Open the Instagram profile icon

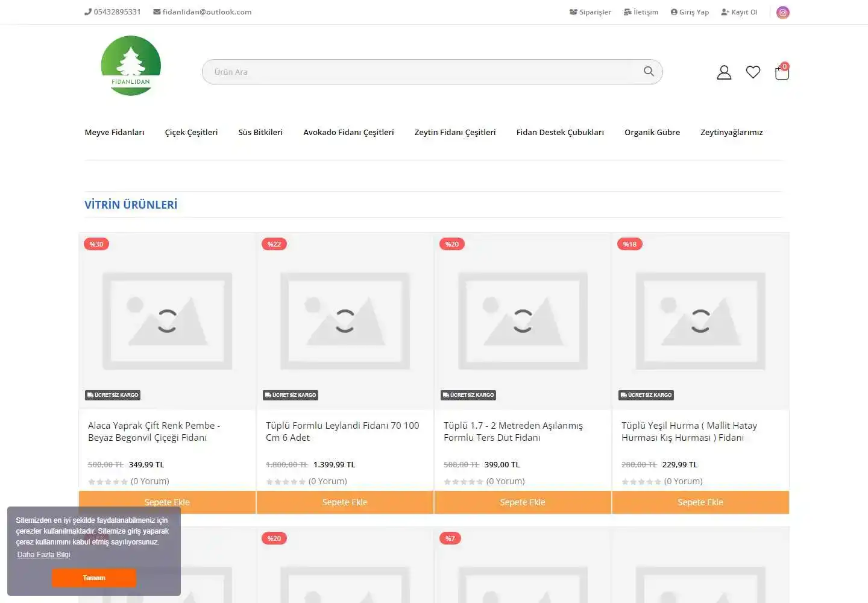(782, 12)
